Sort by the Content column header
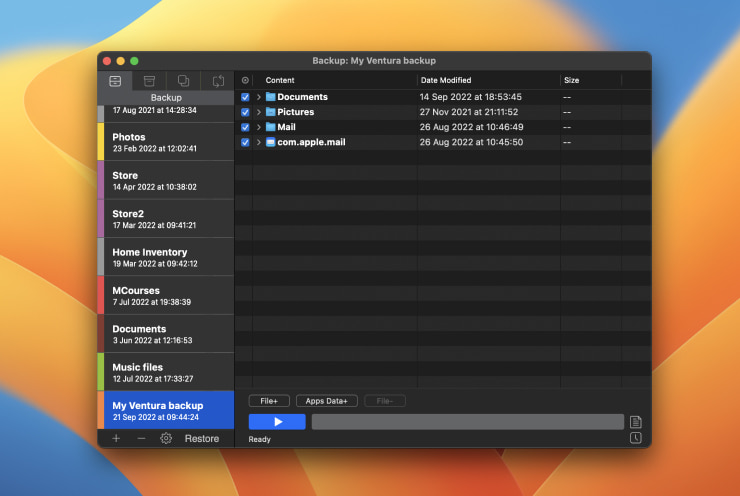 [280, 80]
